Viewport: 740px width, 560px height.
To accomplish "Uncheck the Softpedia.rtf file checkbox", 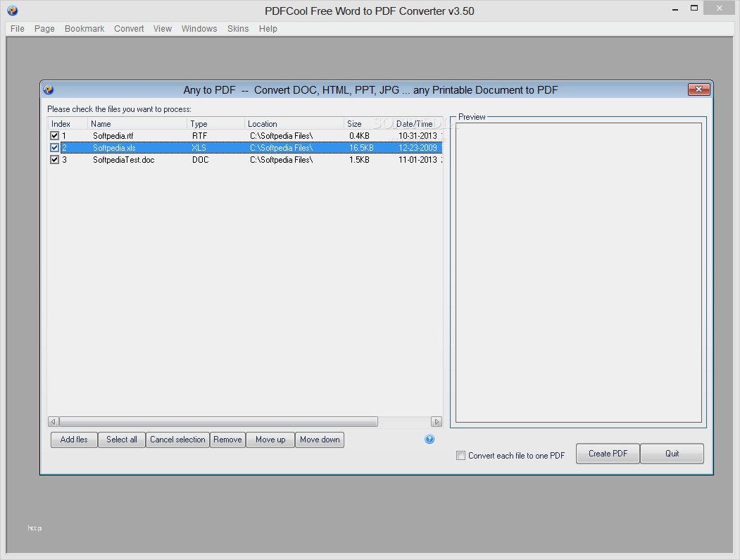I will coord(55,135).
